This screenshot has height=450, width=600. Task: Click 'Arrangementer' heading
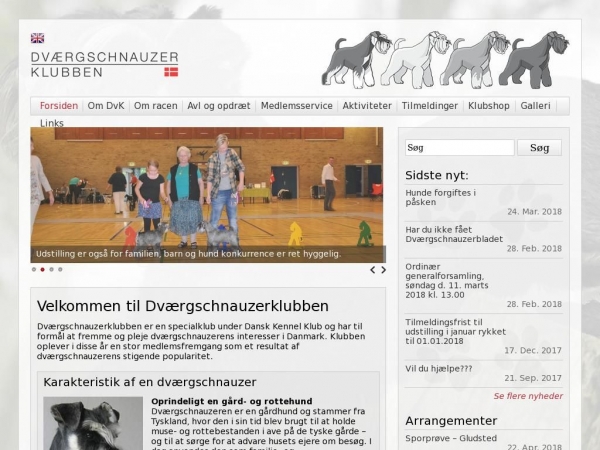[x=451, y=421]
